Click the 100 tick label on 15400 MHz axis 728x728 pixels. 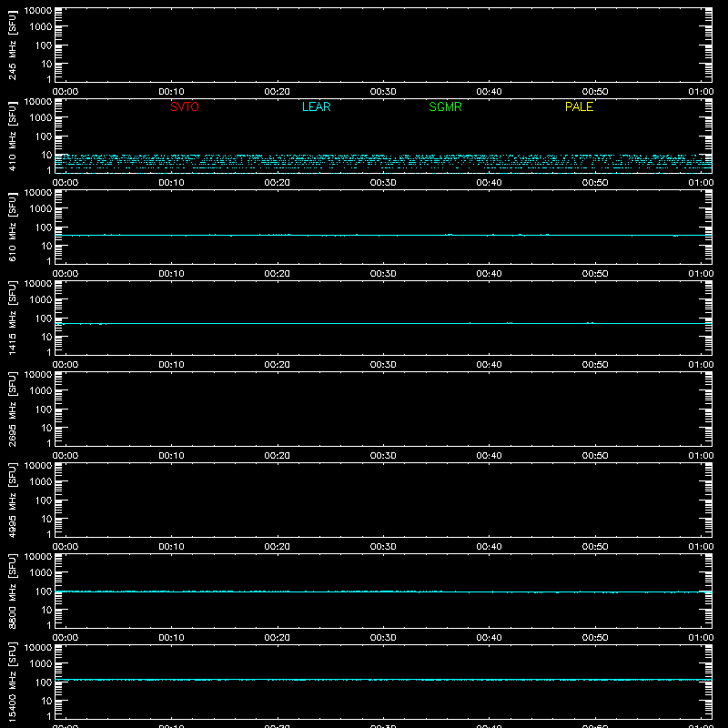click(44, 682)
